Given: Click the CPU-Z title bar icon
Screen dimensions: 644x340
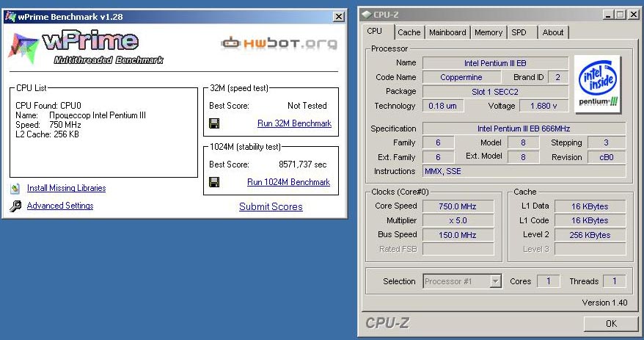Looking at the screenshot, I should pyautogui.click(x=366, y=15).
